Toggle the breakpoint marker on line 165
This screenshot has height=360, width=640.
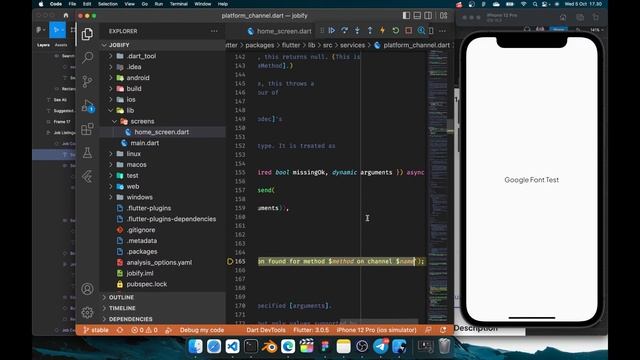[x=230, y=261]
